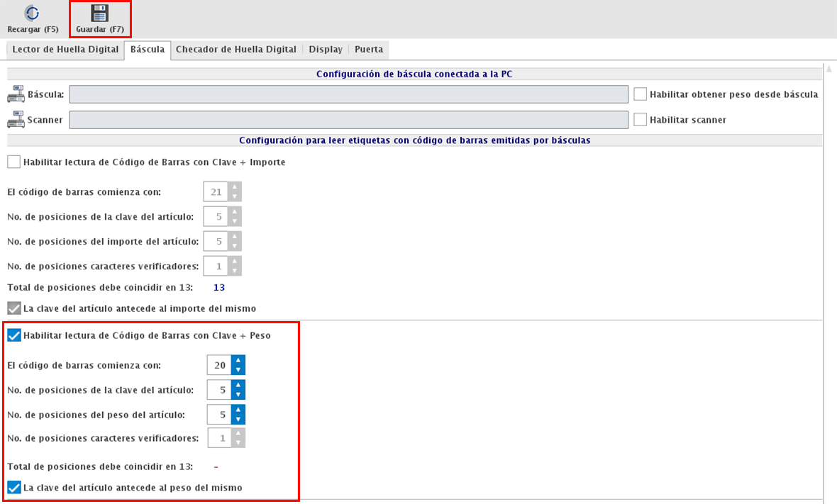
Task: Enable obtener peso desde báscula checkbox
Action: tap(641, 94)
